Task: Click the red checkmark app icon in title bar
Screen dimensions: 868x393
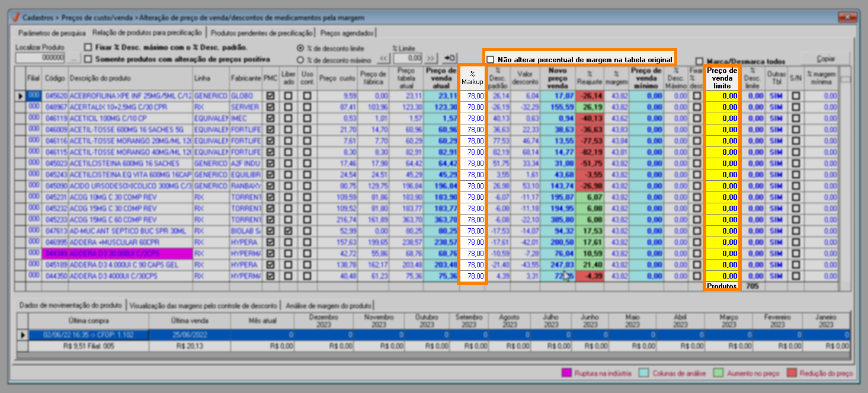Action: pyautogui.click(x=16, y=18)
